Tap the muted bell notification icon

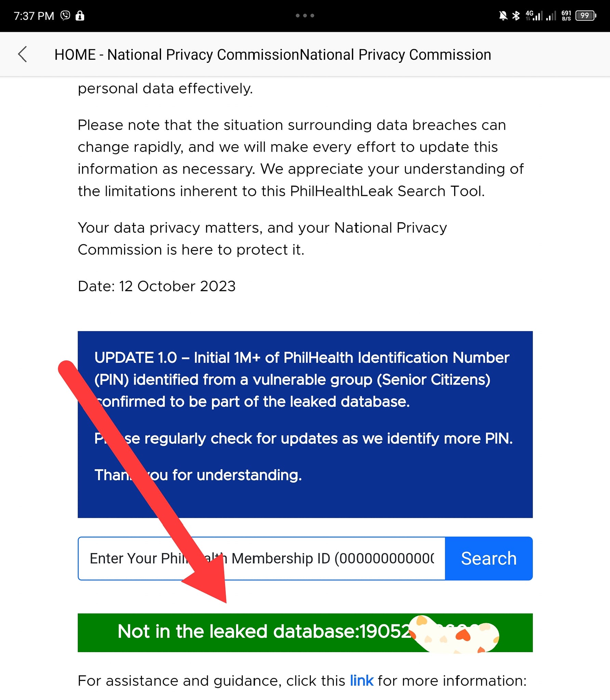(503, 16)
